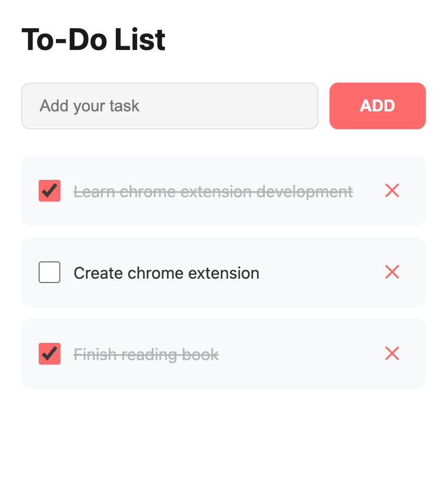This screenshot has height=477, width=448.
Task: Select the strikethrough text Finish reading book
Action: (146, 354)
